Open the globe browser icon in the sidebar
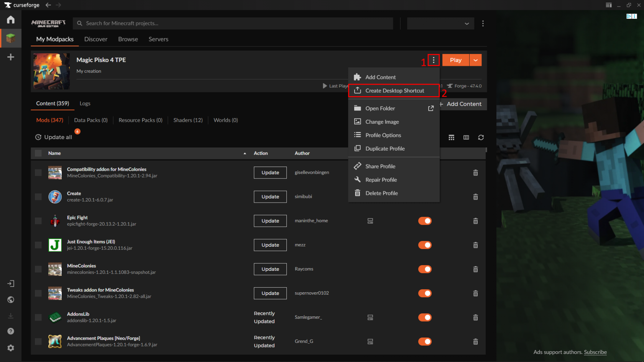Screen dimensions: 644x362 pos(11,300)
